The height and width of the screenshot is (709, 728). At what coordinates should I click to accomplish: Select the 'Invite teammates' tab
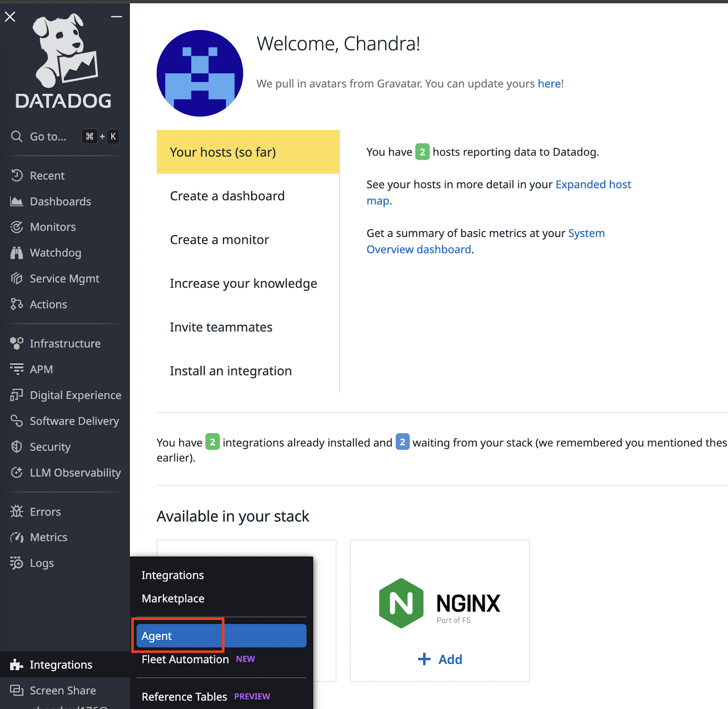point(248,327)
